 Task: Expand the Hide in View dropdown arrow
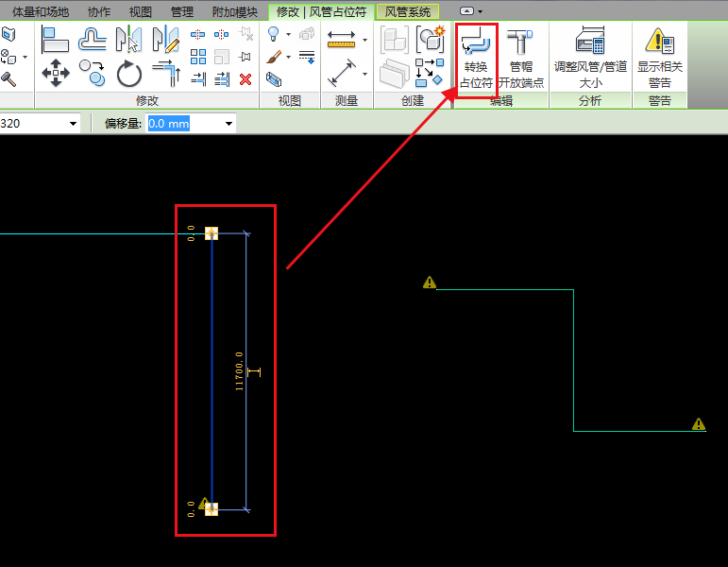tap(288, 34)
